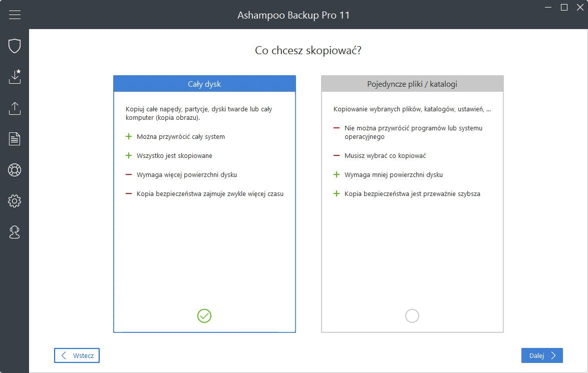Select the green checkmark for Cały dysk

click(204, 316)
